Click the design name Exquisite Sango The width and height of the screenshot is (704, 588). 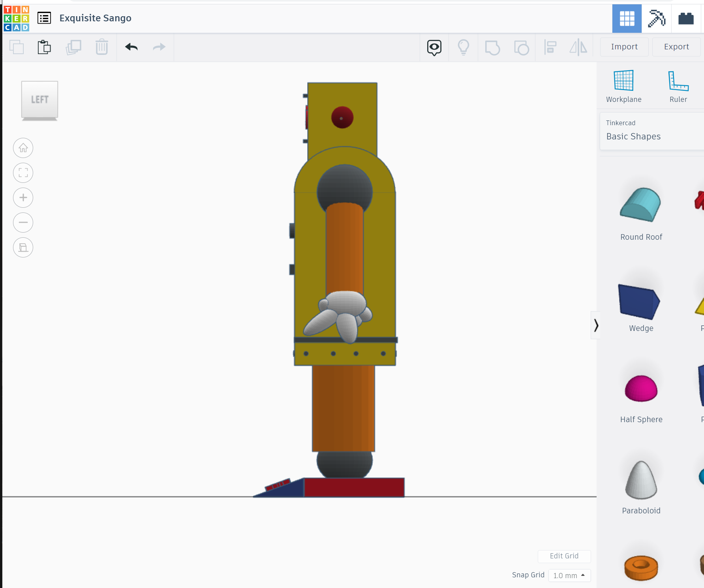(x=96, y=18)
